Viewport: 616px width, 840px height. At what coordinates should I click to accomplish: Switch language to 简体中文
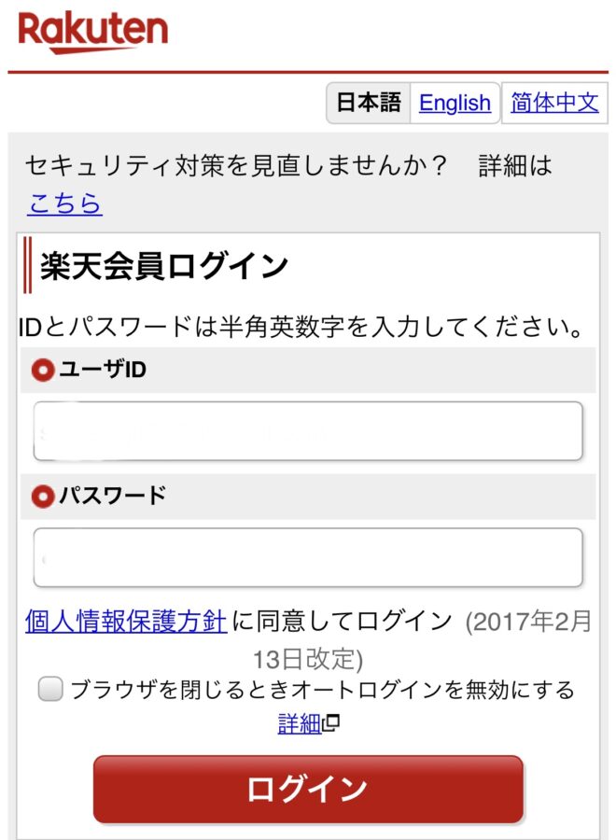(x=554, y=103)
